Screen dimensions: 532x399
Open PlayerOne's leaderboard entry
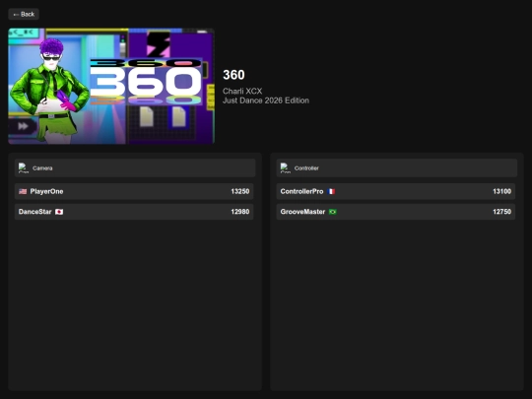[x=134, y=191]
